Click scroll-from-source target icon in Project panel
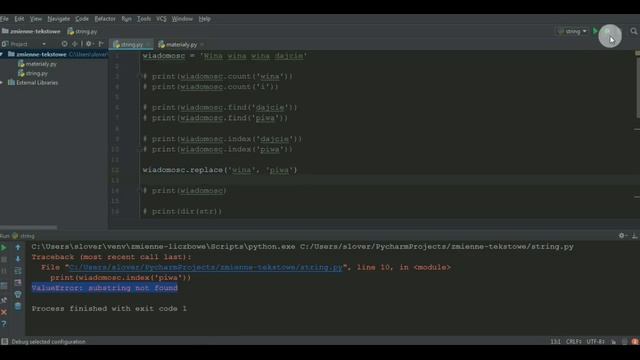 64,44
